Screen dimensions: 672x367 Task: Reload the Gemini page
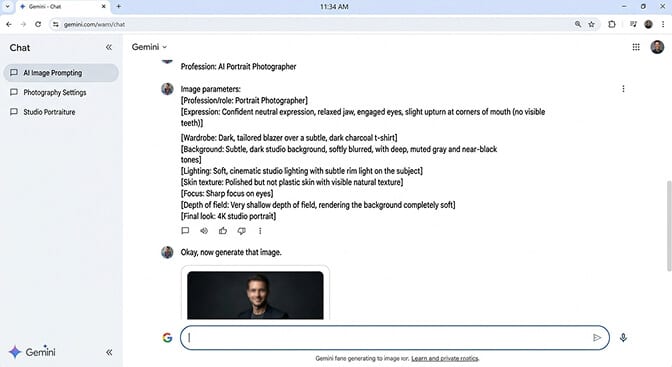tap(38, 24)
